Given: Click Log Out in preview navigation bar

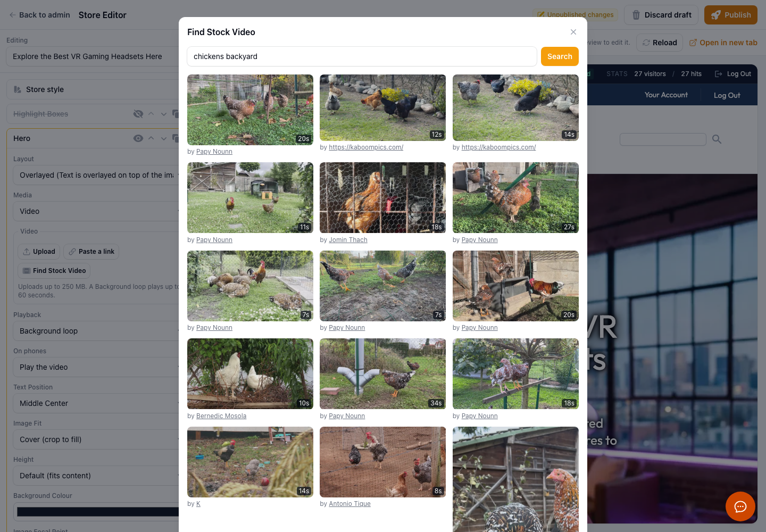Looking at the screenshot, I should pos(727,96).
